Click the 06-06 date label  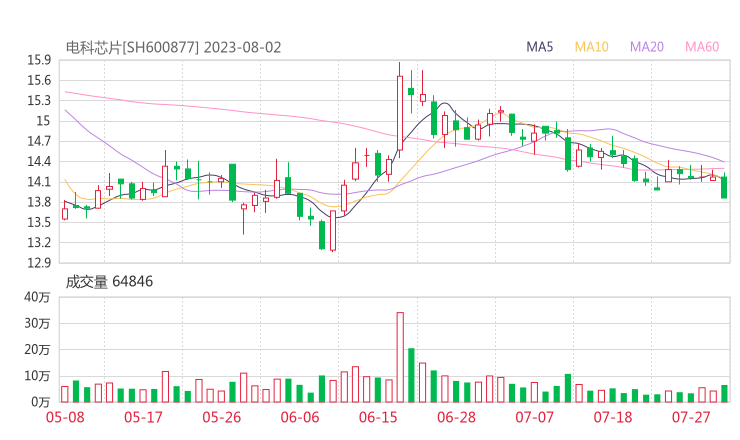[300, 417]
